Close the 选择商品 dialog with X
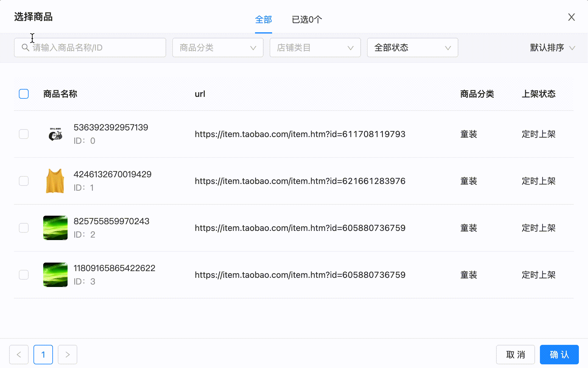588x368 pixels. (x=571, y=17)
